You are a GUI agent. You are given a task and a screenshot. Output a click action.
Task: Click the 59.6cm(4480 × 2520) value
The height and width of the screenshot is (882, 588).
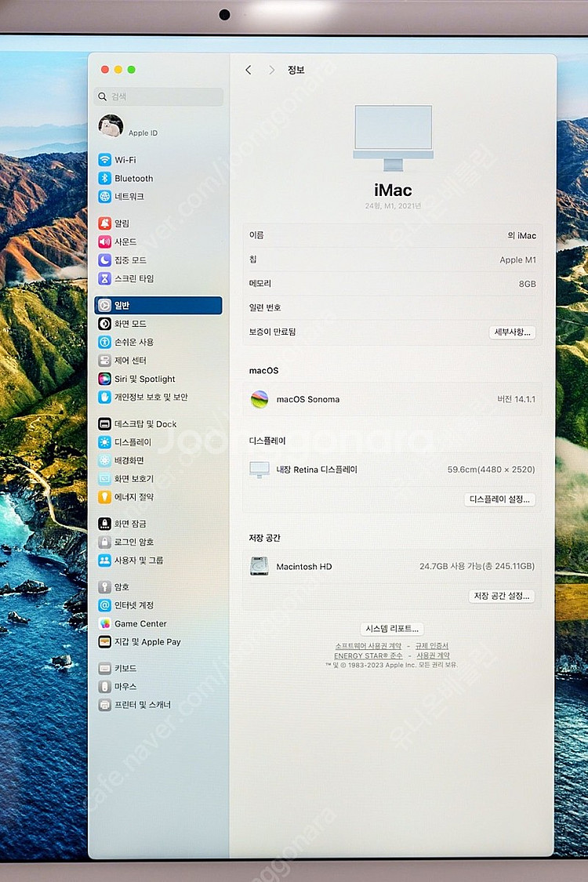(x=491, y=469)
